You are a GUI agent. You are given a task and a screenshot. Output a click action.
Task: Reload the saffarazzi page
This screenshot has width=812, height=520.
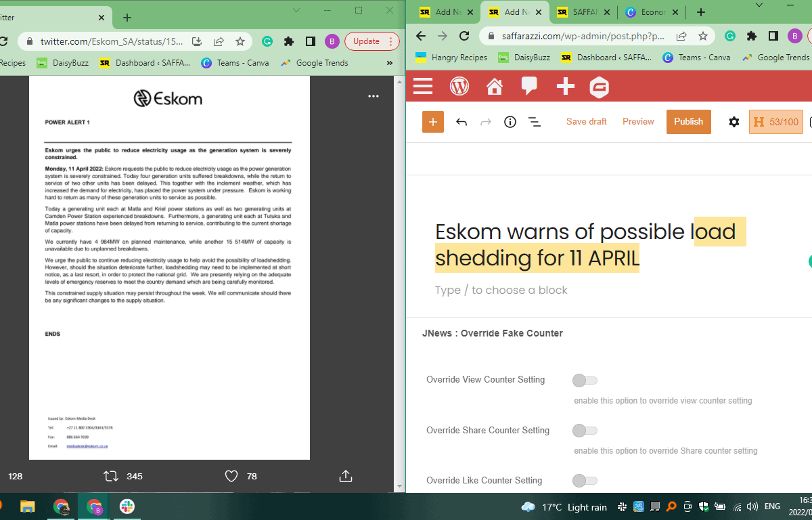pyautogui.click(x=464, y=36)
